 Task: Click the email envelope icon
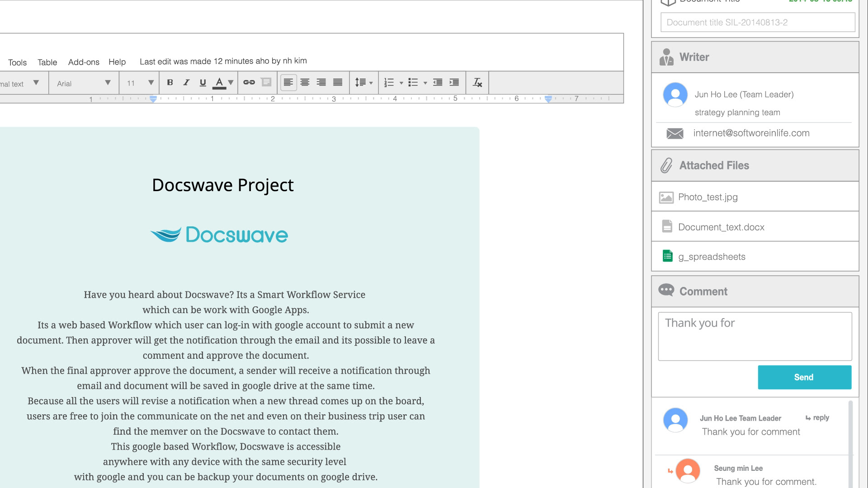675,133
